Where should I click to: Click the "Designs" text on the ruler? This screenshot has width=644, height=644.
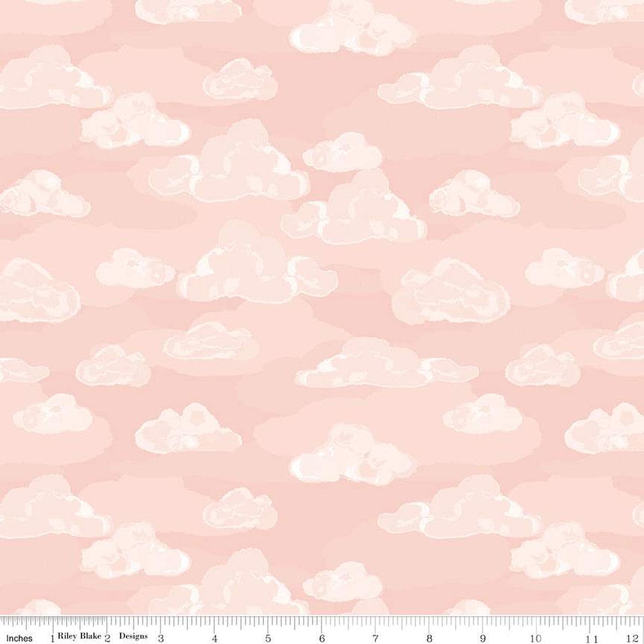tap(133, 636)
